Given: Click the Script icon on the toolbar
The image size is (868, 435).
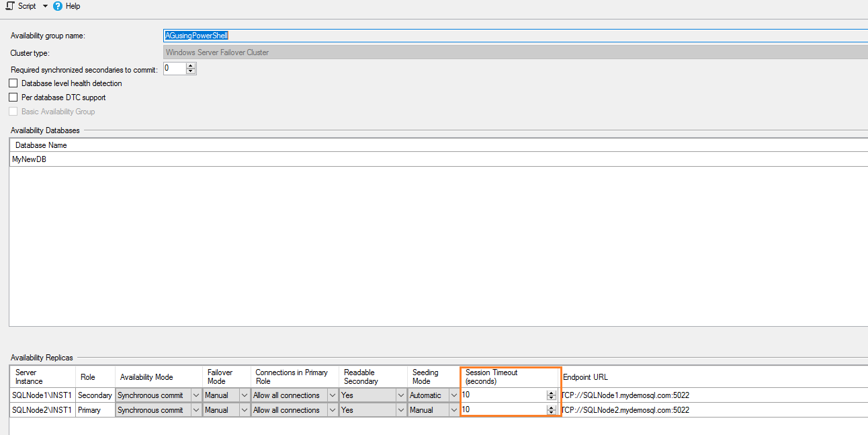Looking at the screenshot, I should pos(8,6).
